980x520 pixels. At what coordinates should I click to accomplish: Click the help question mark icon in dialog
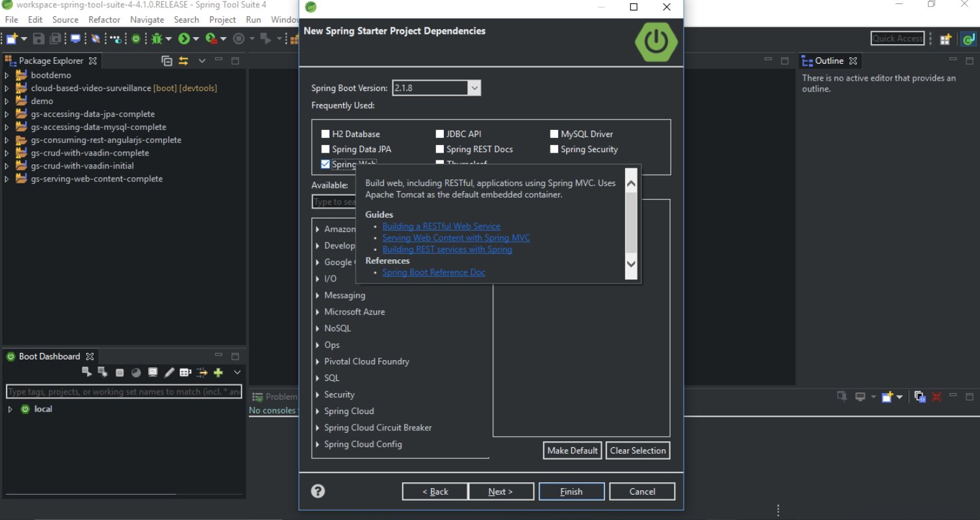(318, 491)
